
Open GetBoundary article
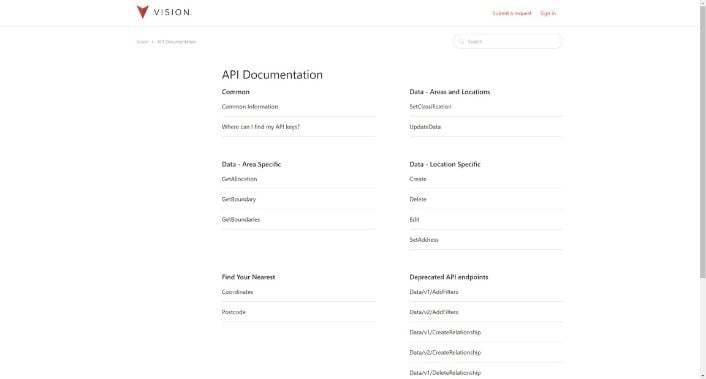pyautogui.click(x=239, y=199)
